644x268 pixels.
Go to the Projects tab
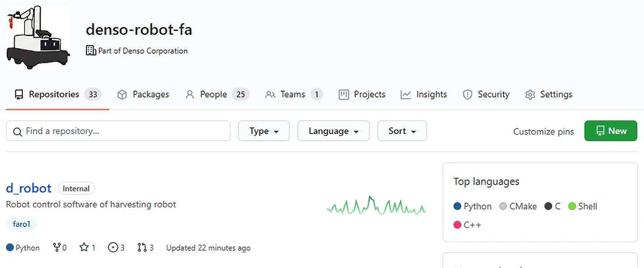(362, 94)
